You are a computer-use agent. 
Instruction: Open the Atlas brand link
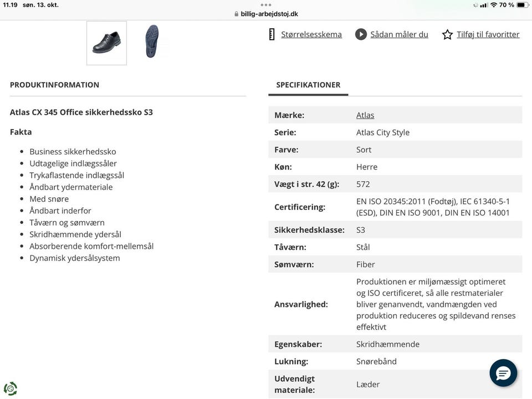365,115
